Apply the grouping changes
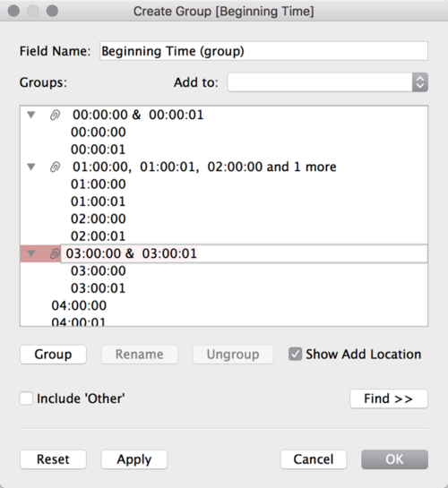 pyautogui.click(x=134, y=459)
